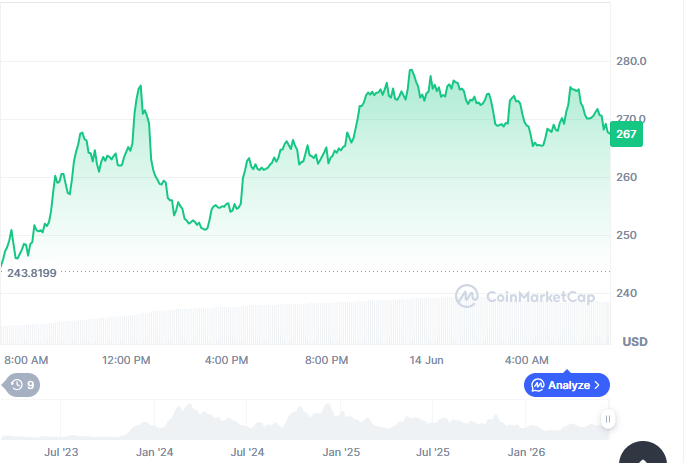Click the 250 y-axis label
This screenshot has height=463, width=685.
tap(626, 235)
